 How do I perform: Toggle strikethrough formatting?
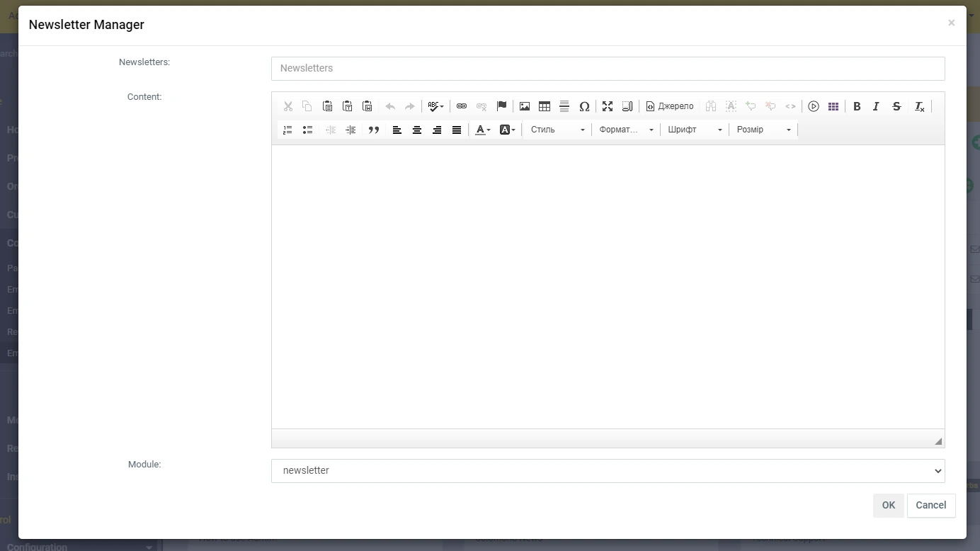tap(896, 106)
